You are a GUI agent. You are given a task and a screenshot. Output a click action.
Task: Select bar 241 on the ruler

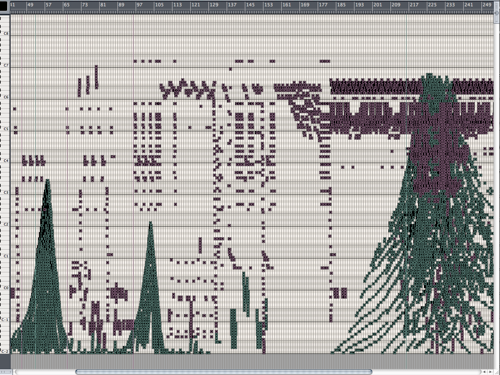[x=469, y=5]
